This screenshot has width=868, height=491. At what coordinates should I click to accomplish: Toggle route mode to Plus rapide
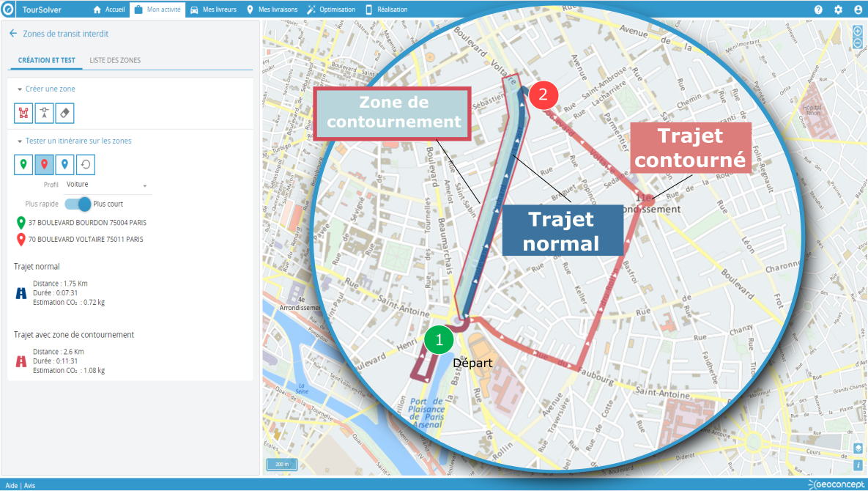click(x=72, y=204)
